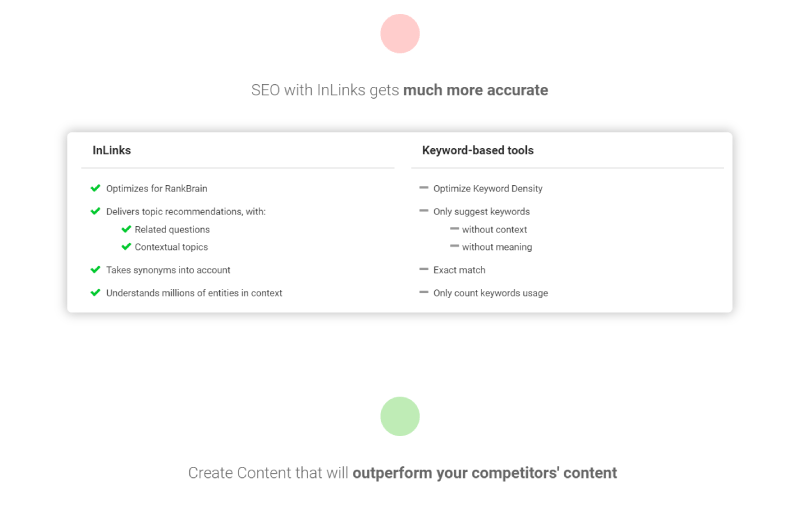Click the checkmark next to Contextual topics

point(127,247)
